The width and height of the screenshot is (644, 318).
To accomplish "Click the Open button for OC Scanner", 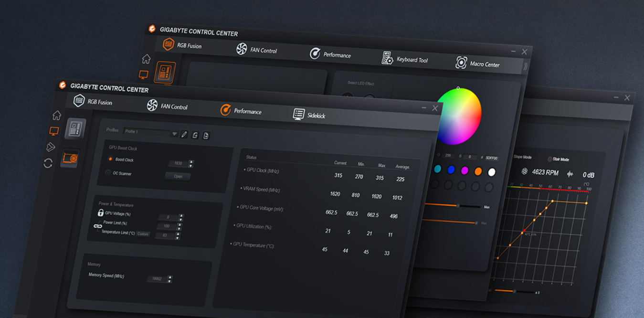I will [178, 176].
